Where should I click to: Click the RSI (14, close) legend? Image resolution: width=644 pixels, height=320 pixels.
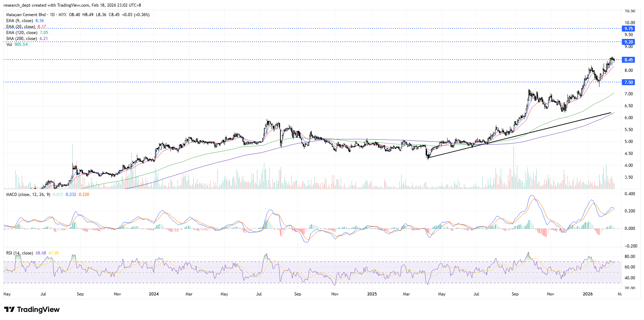click(x=20, y=253)
